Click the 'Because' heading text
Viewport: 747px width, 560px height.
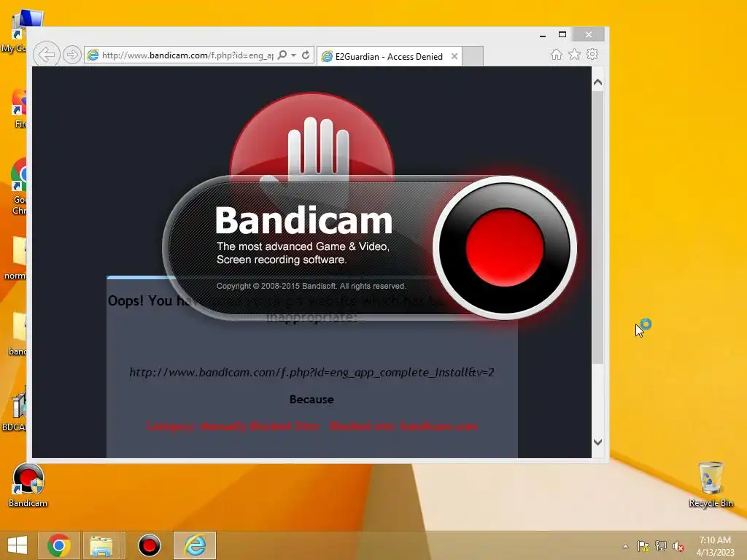click(x=311, y=400)
